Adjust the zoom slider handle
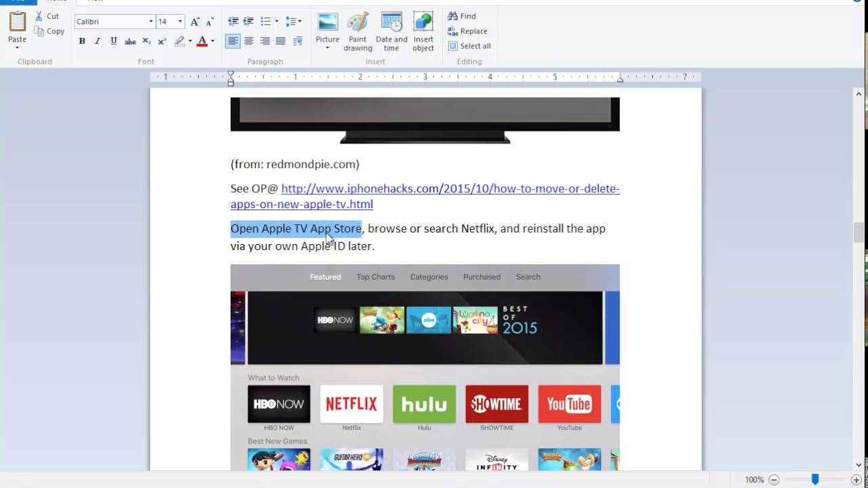Image resolution: width=868 pixels, height=488 pixels. [x=815, y=480]
